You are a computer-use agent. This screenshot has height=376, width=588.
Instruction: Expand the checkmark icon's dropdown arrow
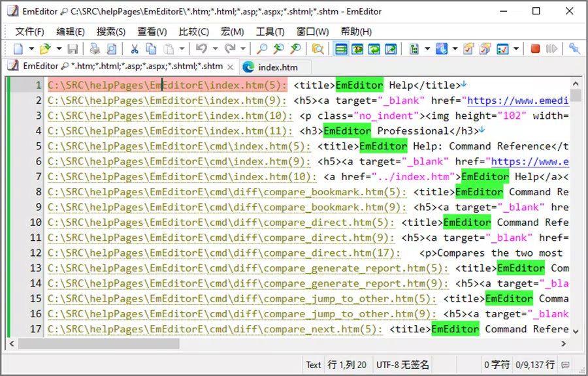click(x=516, y=49)
